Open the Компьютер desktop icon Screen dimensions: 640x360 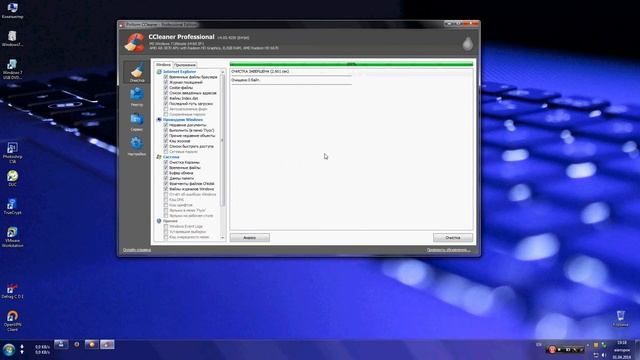pos(12,11)
